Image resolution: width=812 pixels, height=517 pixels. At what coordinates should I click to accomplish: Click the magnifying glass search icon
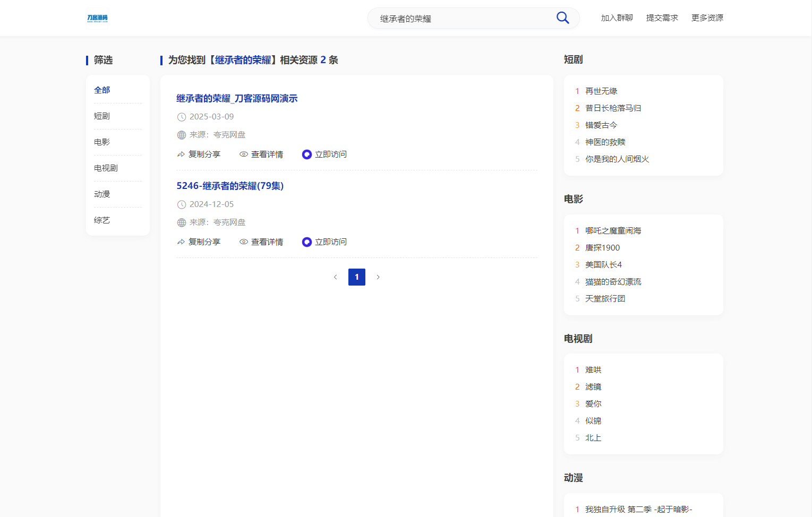[x=562, y=18]
